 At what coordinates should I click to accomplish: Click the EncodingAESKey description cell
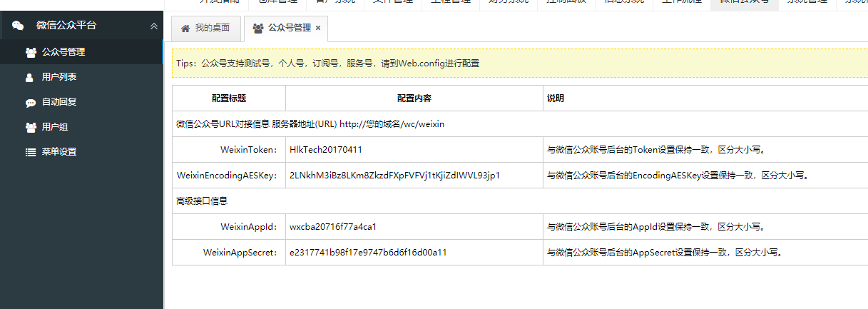[705, 176]
